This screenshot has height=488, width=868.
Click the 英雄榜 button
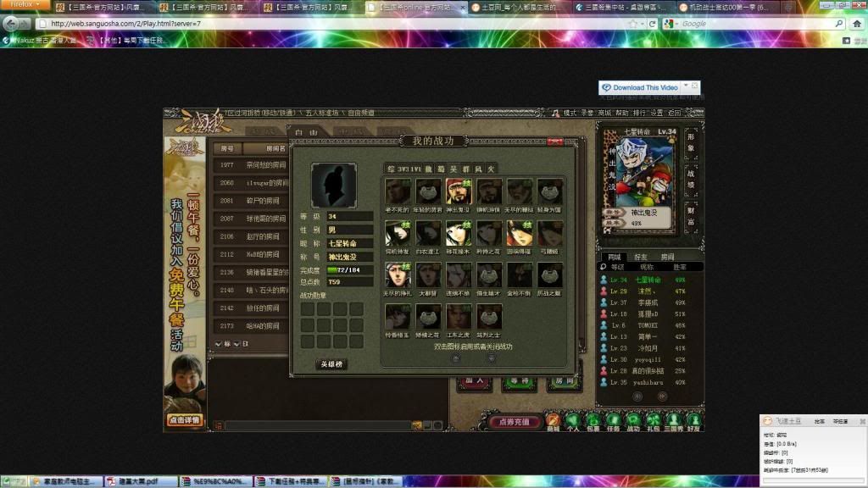331,364
